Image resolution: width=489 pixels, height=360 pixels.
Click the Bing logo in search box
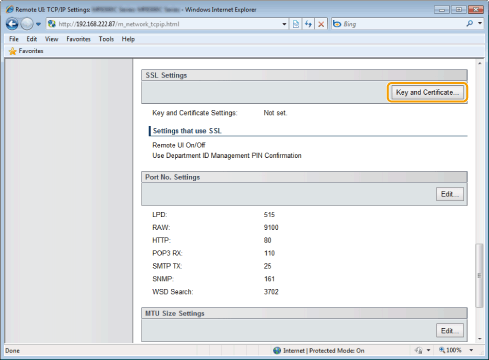[x=337, y=24]
